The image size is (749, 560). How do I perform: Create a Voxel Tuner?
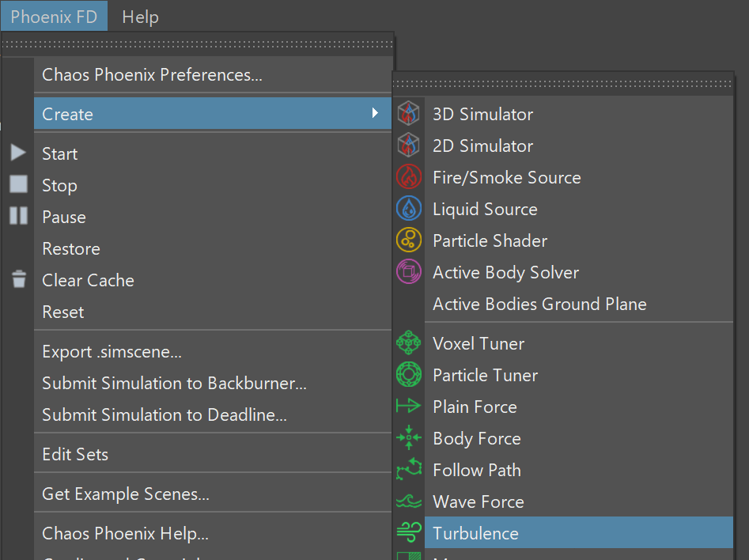coord(578,343)
